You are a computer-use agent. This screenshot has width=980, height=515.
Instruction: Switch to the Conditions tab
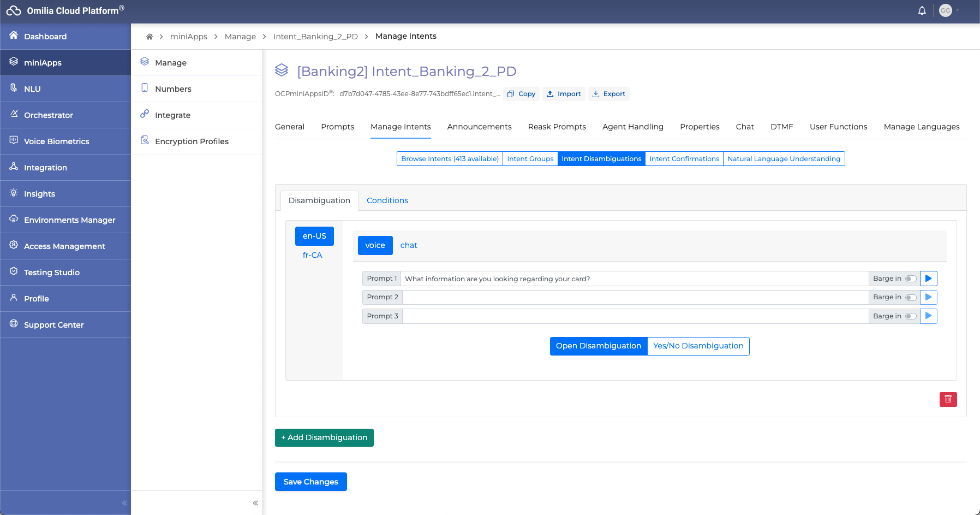click(387, 200)
